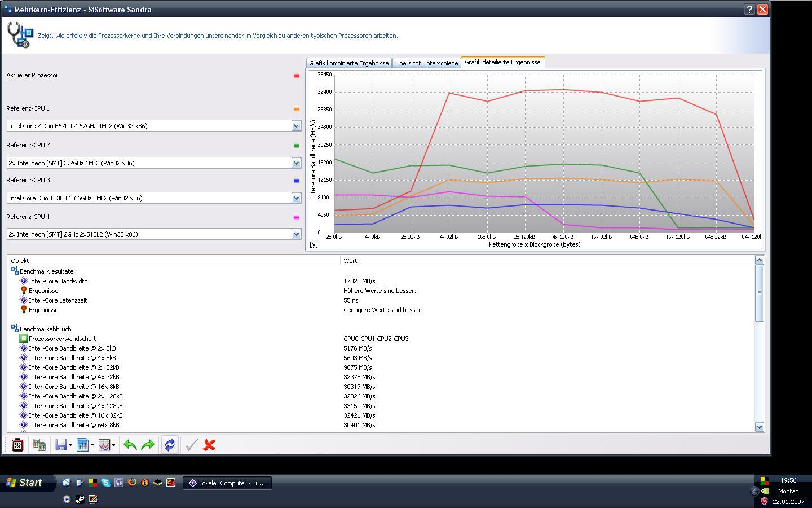Viewport: 812px width, 508px height.
Task: Click the question mark help button
Action: (x=749, y=9)
